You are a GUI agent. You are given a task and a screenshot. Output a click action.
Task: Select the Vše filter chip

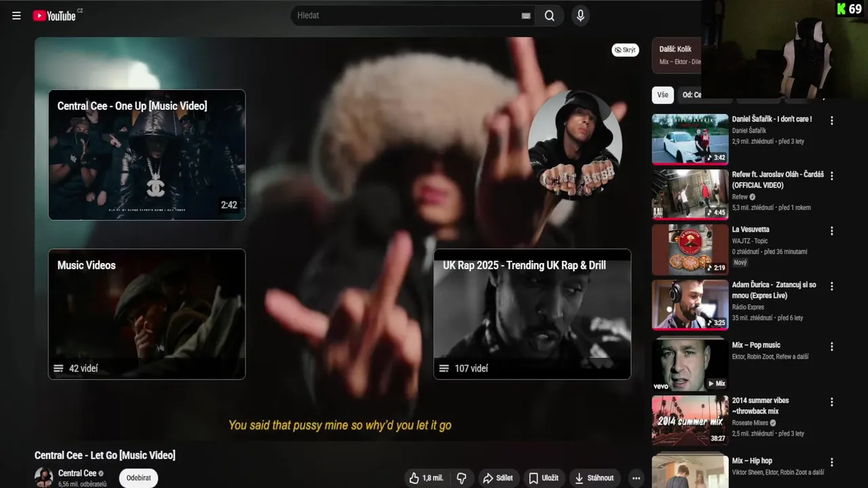click(x=663, y=95)
